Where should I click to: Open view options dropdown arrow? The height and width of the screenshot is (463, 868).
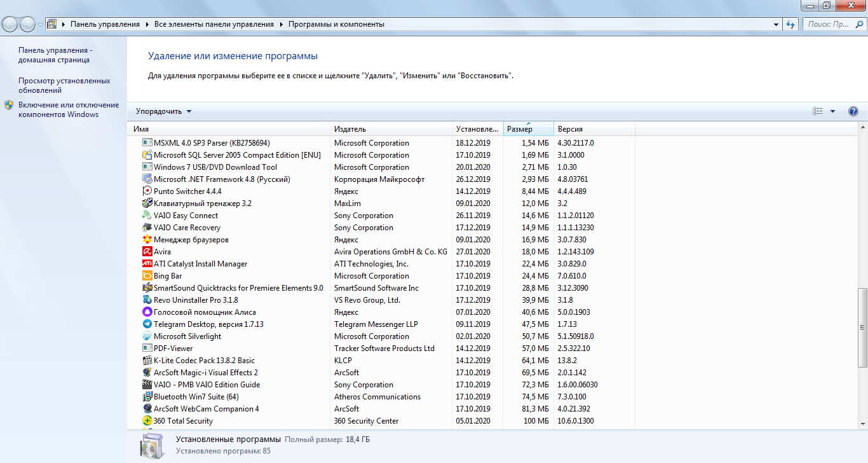click(x=833, y=111)
